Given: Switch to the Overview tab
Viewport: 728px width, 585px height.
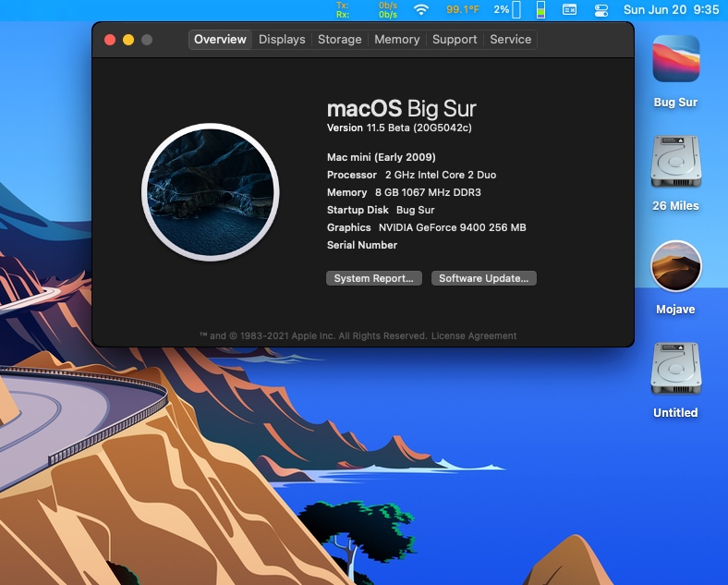Looking at the screenshot, I should [220, 40].
